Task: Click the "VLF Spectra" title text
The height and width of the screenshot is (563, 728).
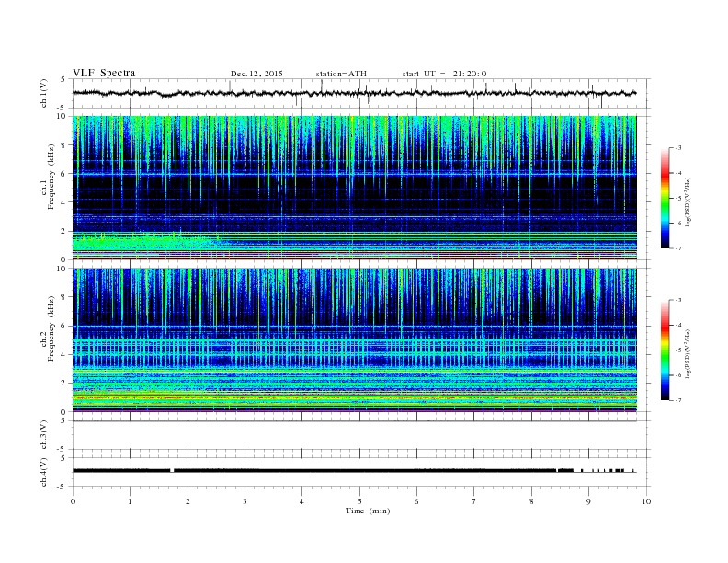Action: 104,73
